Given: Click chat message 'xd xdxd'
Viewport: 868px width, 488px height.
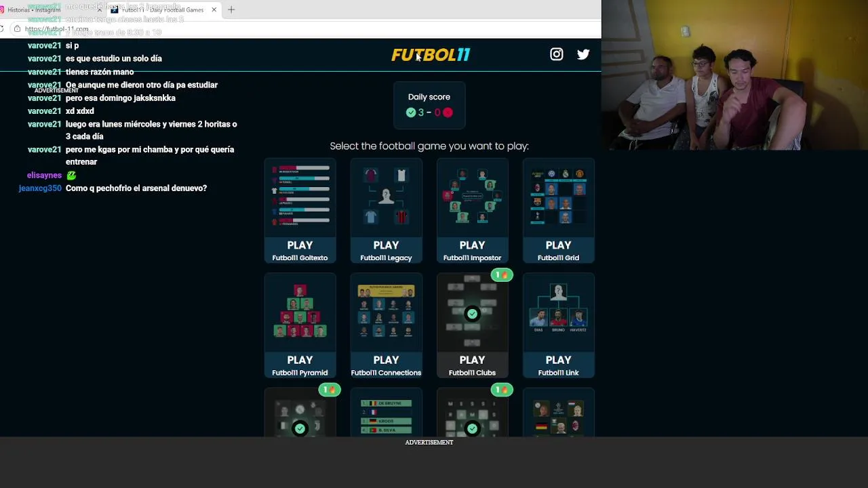Looking at the screenshot, I should 80,111.
